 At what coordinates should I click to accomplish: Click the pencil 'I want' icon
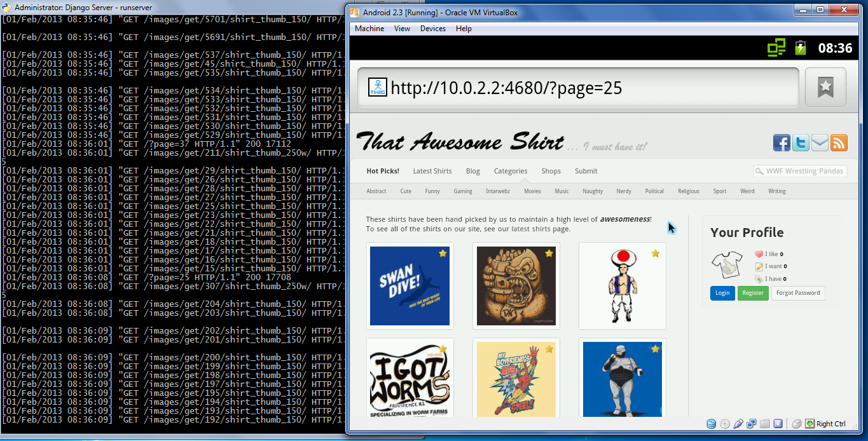(x=759, y=266)
